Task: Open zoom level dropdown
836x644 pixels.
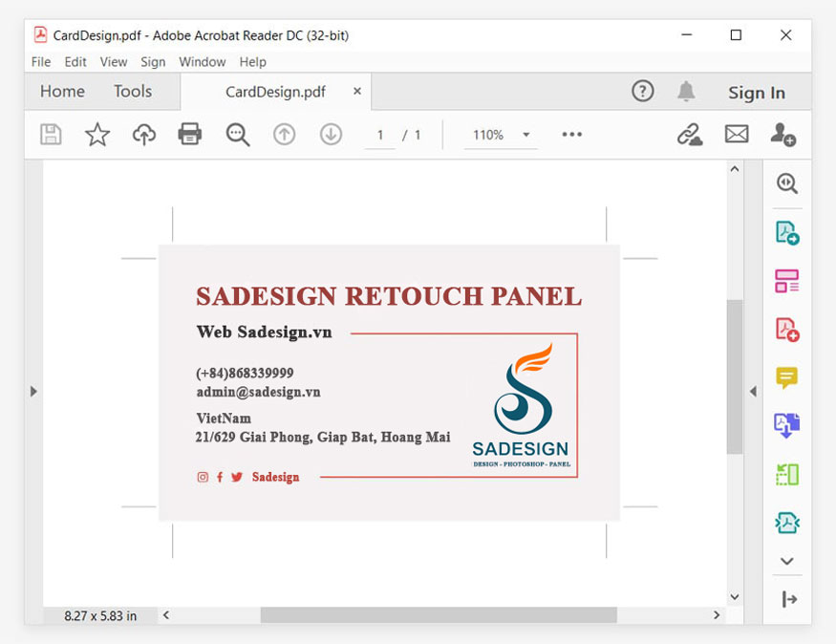Action: pyautogui.click(x=526, y=135)
